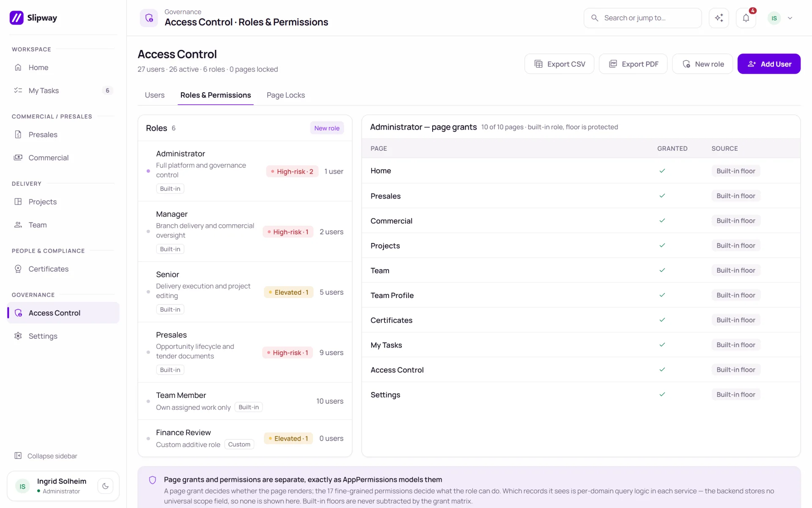Screen dimensions: 812x508
Task: Export the list as PDF
Action: [x=633, y=64]
